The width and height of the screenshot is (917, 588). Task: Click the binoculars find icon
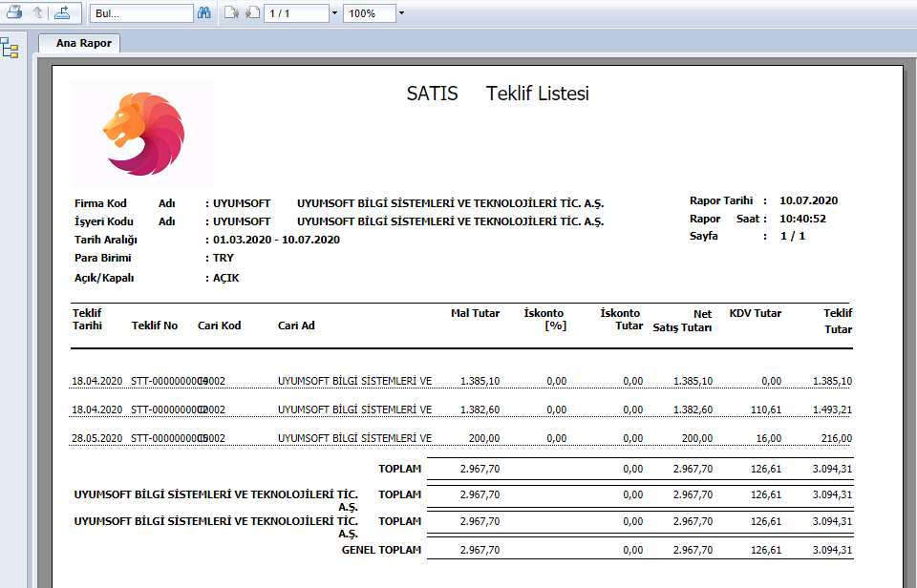(x=203, y=13)
